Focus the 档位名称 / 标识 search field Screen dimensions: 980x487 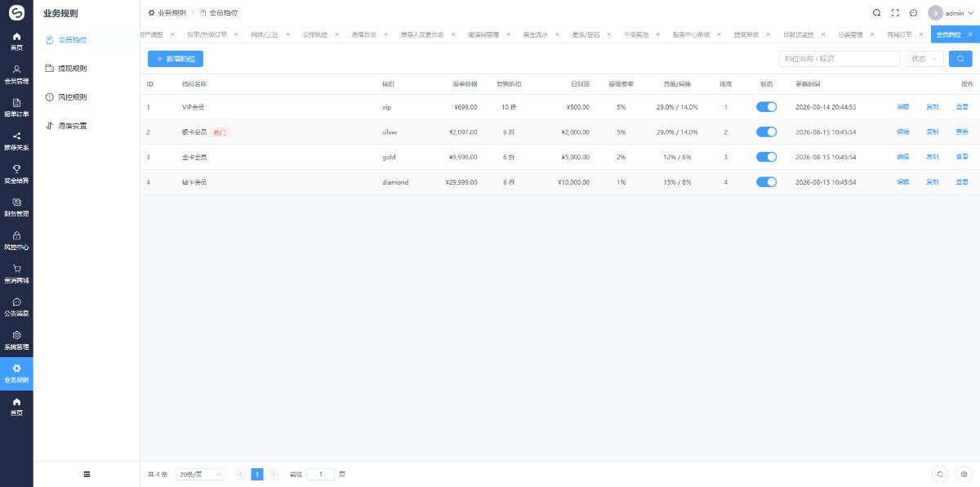[x=840, y=59]
